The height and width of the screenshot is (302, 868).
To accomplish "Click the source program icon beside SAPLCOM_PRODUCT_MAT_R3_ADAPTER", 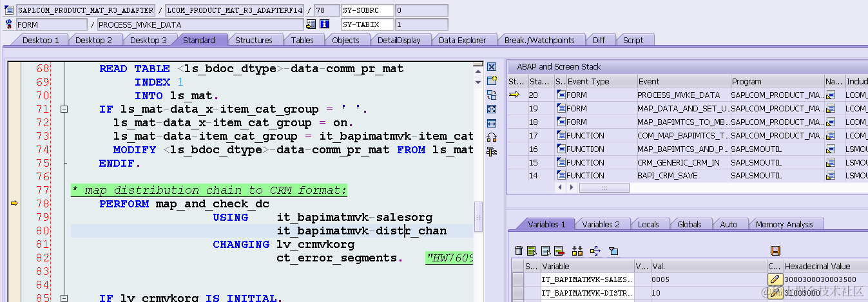I will pos(9,10).
